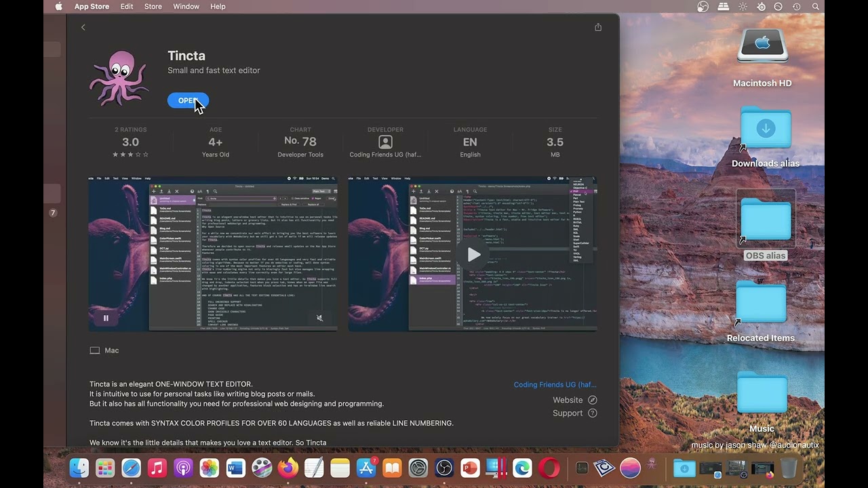Open the Downloads stack in the Dock
Viewport: 868px width, 488px height.
(684, 468)
